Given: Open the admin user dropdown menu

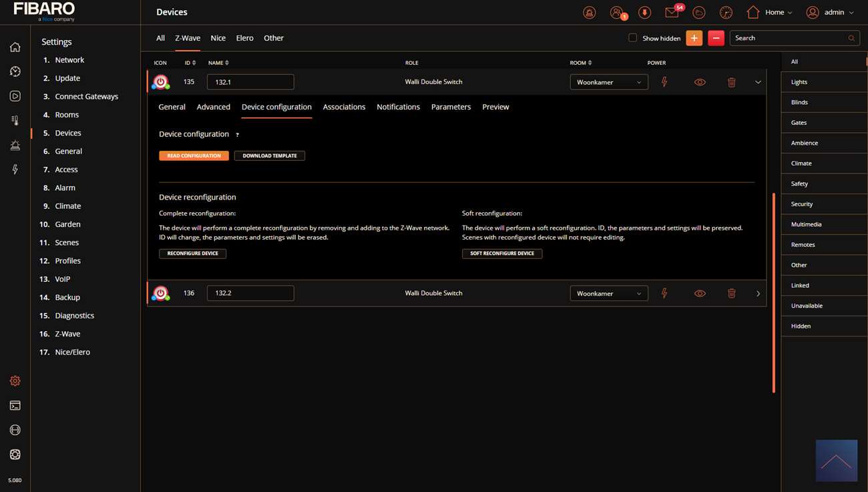Looking at the screenshot, I should [x=830, y=13].
